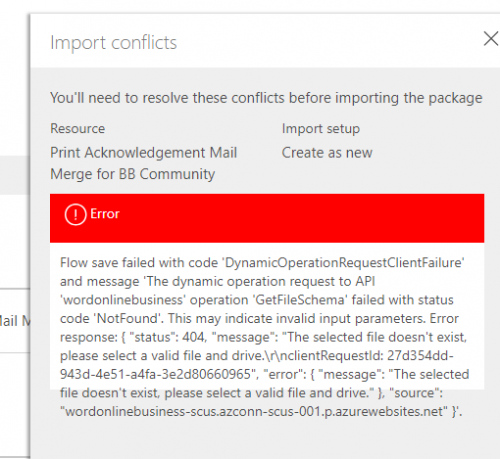Click the Import conflicts heading

pos(113,43)
